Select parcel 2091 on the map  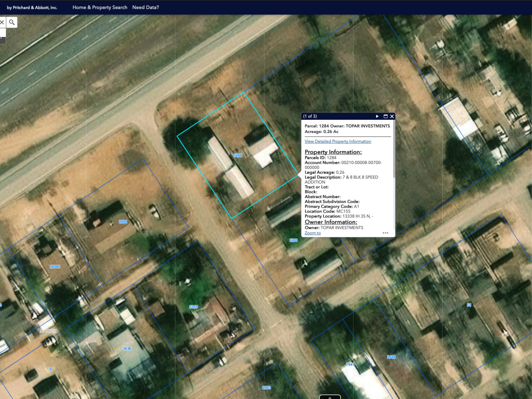coord(123,222)
